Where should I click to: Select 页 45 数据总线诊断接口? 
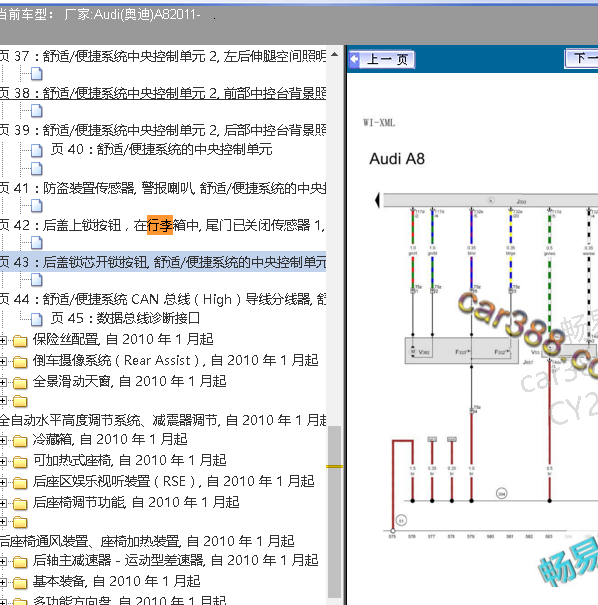pyautogui.click(x=125, y=318)
